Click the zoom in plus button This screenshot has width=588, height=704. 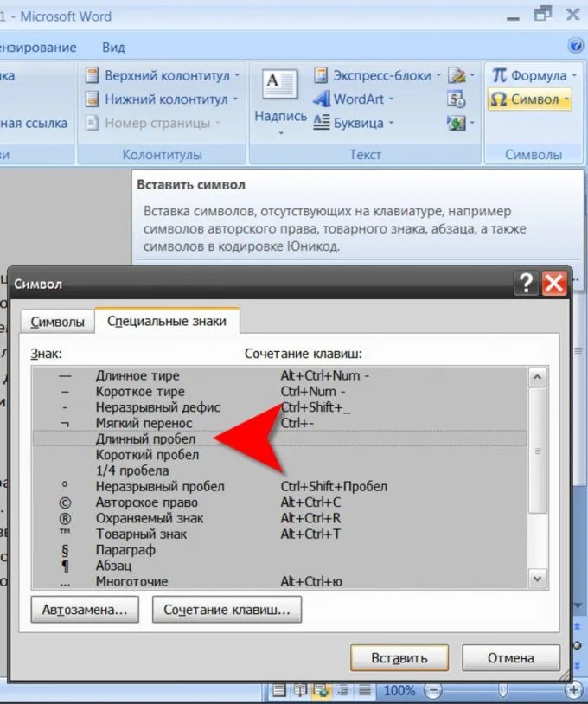[x=573, y=690]
